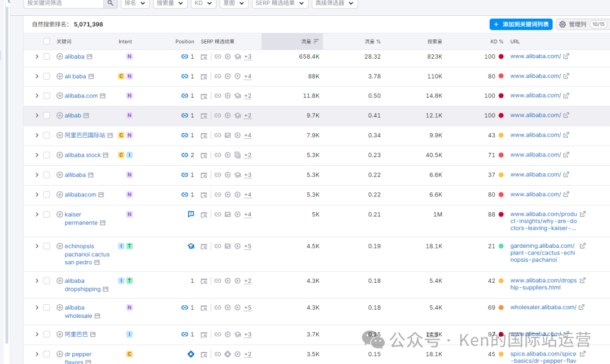Viewport: 610px width, 364px height.
Task: Sort by the KD % column header
Action: [497, 41]
